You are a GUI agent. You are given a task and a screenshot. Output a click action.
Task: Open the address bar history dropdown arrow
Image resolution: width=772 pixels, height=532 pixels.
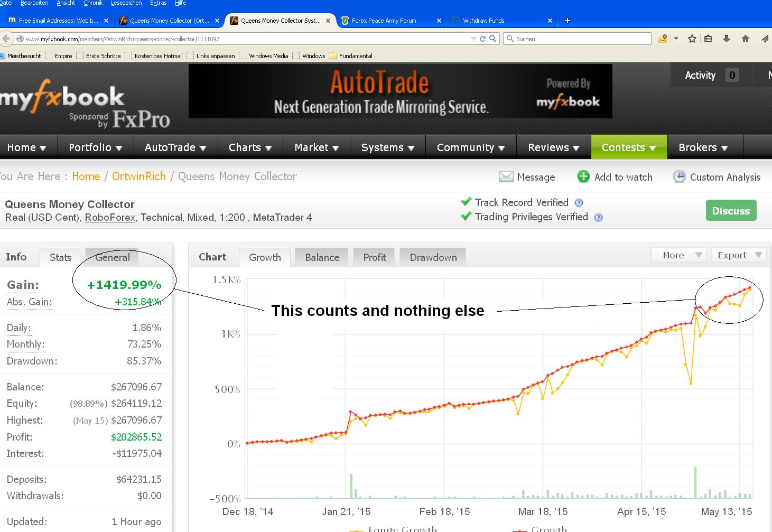tap(473, 39)
